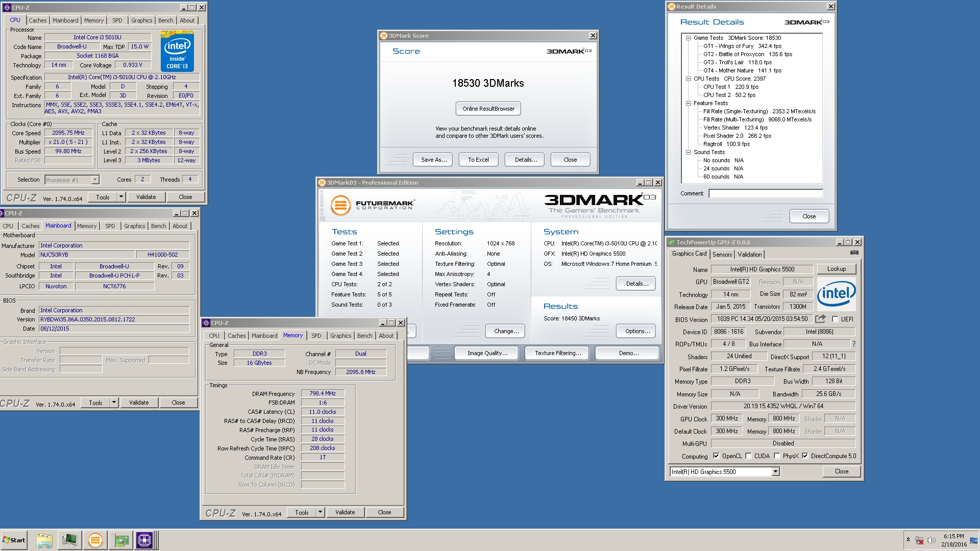This screenshot has width=980, height=551.
Task: Toggle the UEFI checkbox in GPU-Z
Action: (x=835, y=319)
